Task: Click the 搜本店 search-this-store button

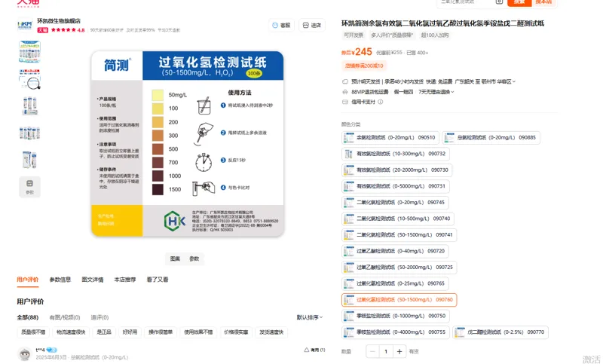Action: (543, 2)
